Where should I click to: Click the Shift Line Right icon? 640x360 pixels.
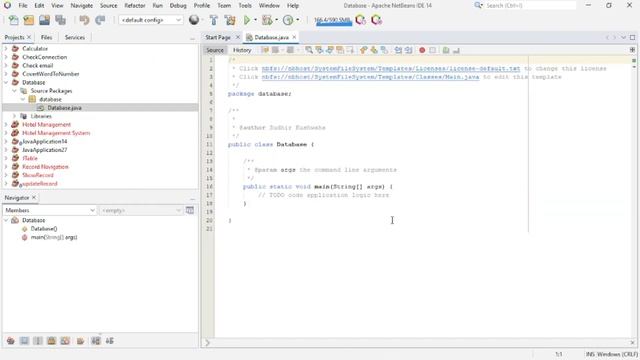(x=408, y=50)
